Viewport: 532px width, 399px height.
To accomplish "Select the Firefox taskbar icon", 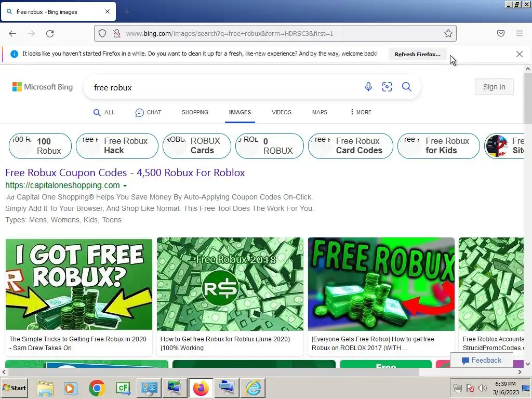I will click(201, 388).
